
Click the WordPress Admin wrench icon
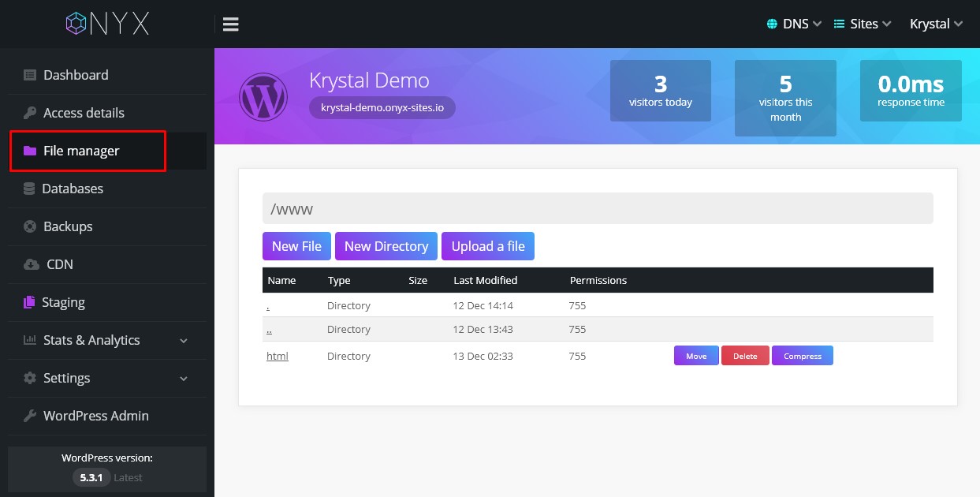(x=30, y=416)
